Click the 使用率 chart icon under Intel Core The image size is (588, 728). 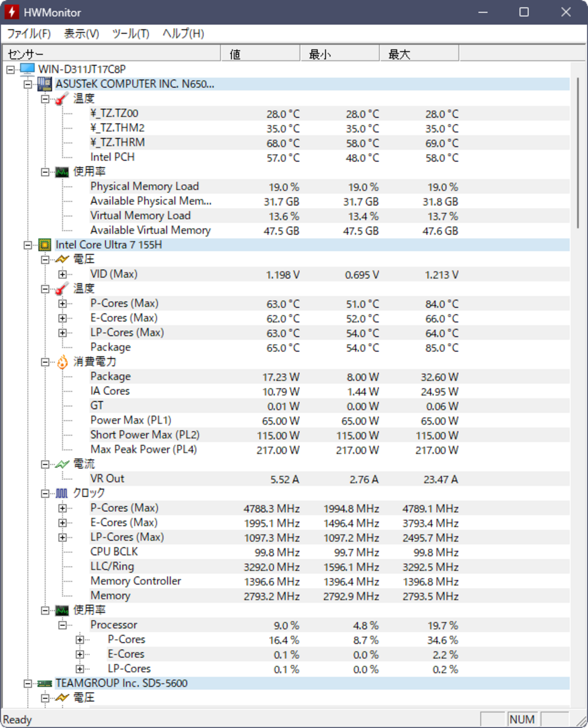[62, 610]
